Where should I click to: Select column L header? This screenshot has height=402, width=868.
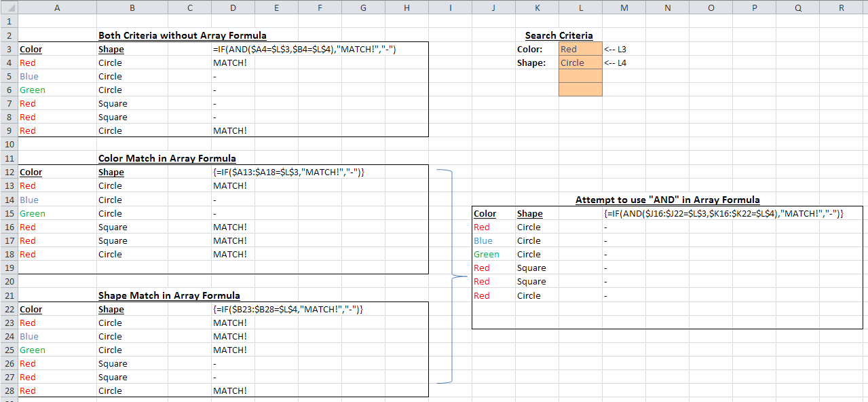[580, 8]
